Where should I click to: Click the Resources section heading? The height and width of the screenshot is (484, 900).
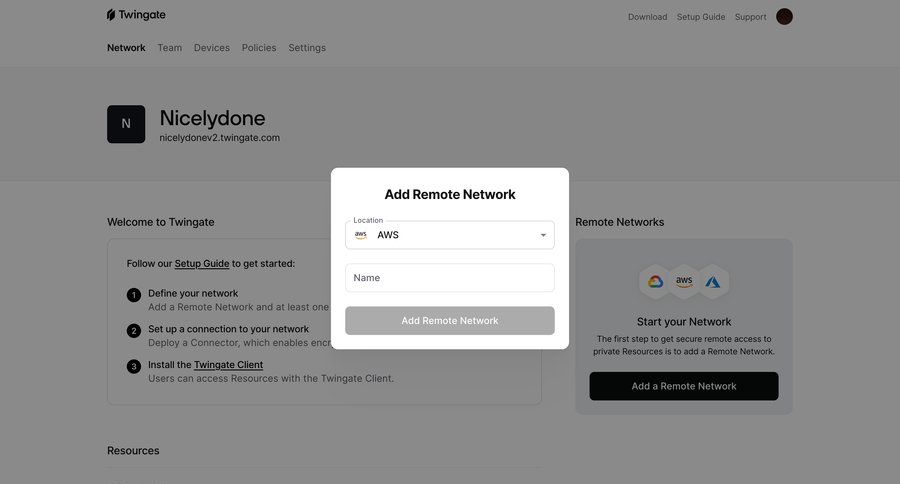pyautogui.click(x=133, y=451)
